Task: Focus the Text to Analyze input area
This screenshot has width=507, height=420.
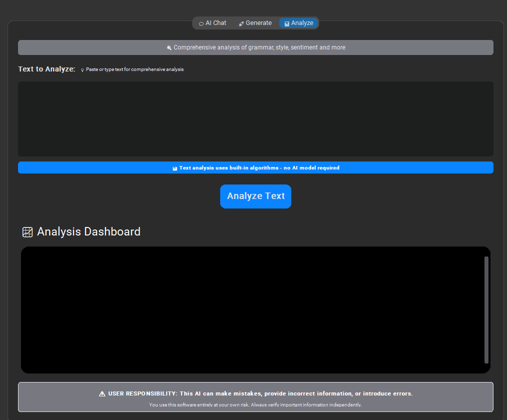Action: [x=255, y=119]
